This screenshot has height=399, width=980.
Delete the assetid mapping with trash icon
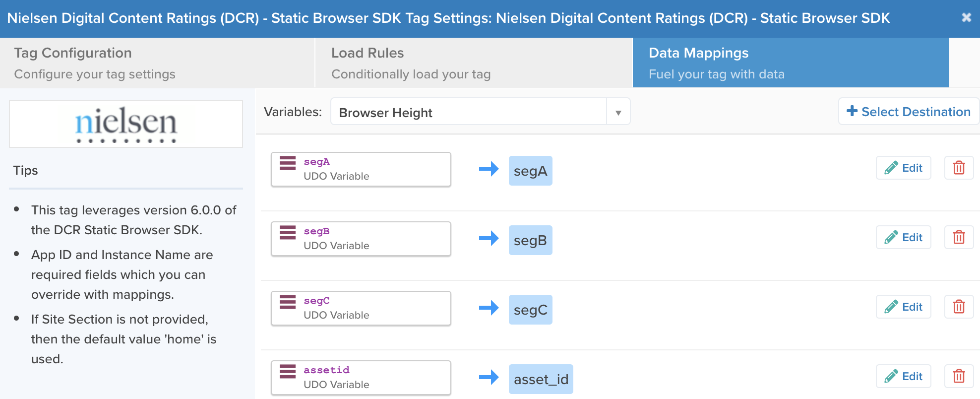pos(959,376)
